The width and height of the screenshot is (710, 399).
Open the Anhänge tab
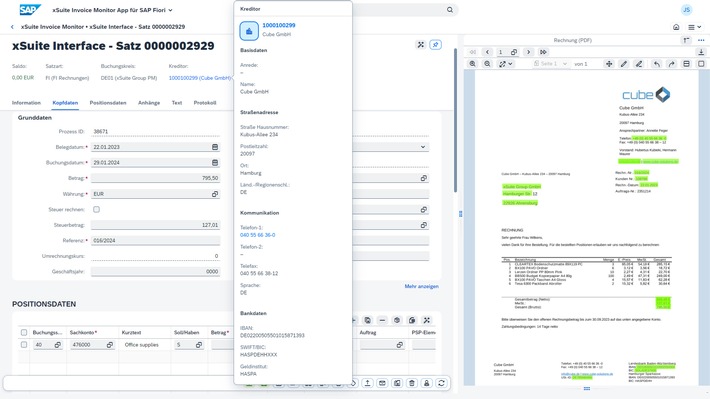point(149,103)
